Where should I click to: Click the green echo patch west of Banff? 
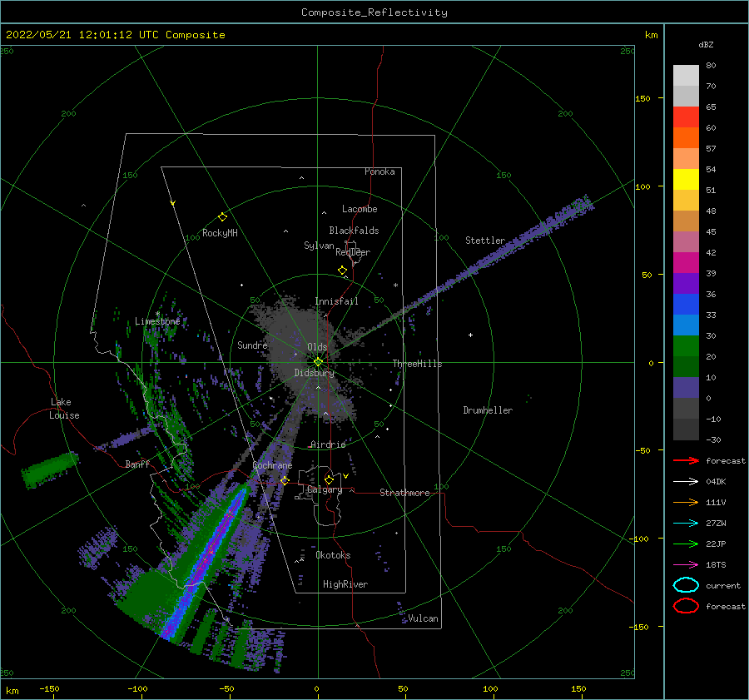[x=49, y=470]
